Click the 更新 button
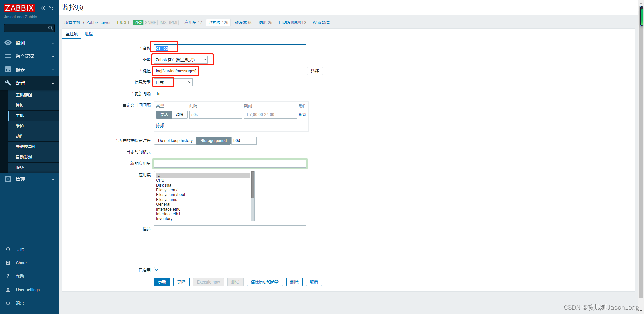 162,282
